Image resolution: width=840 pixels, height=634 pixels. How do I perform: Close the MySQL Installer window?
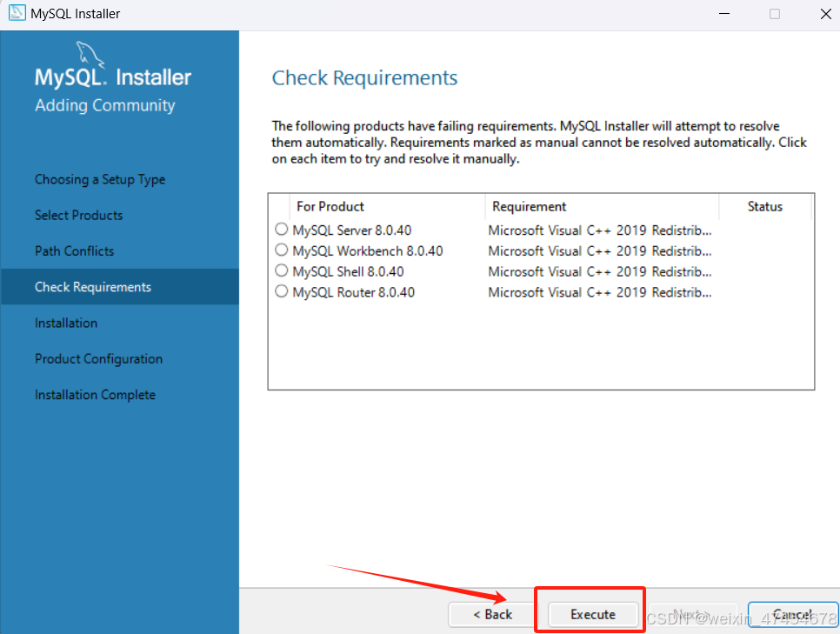(825, 13)
